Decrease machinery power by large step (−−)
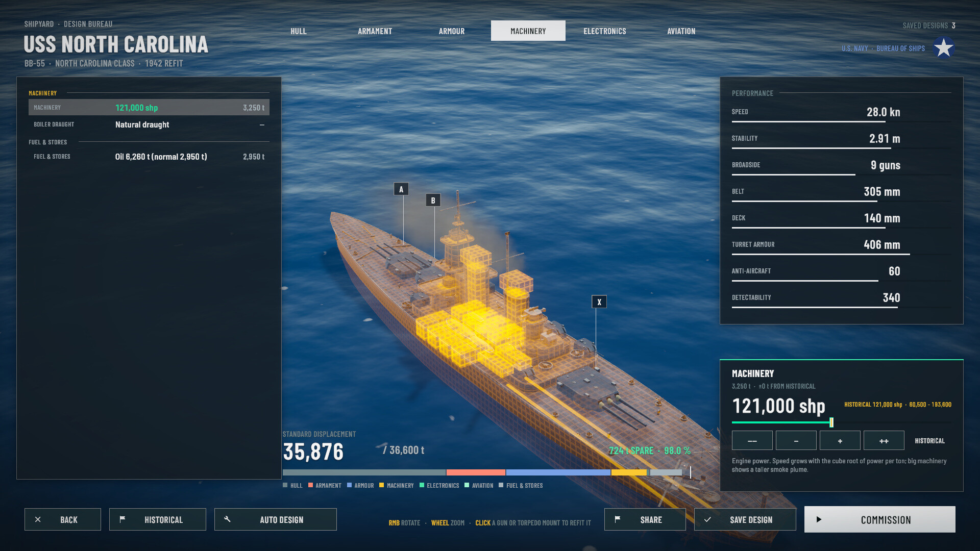980x551 pixels. pyautogui.click(x=752, y=440)
